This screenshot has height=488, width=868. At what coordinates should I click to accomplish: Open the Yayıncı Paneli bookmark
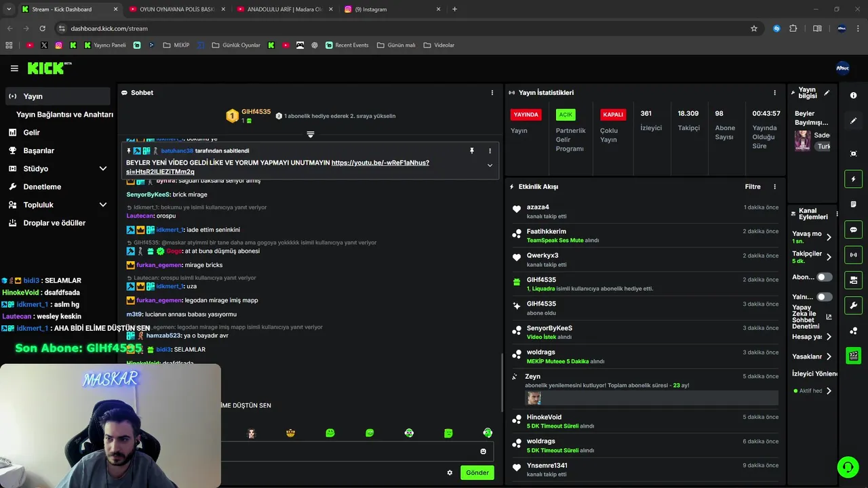105,45
